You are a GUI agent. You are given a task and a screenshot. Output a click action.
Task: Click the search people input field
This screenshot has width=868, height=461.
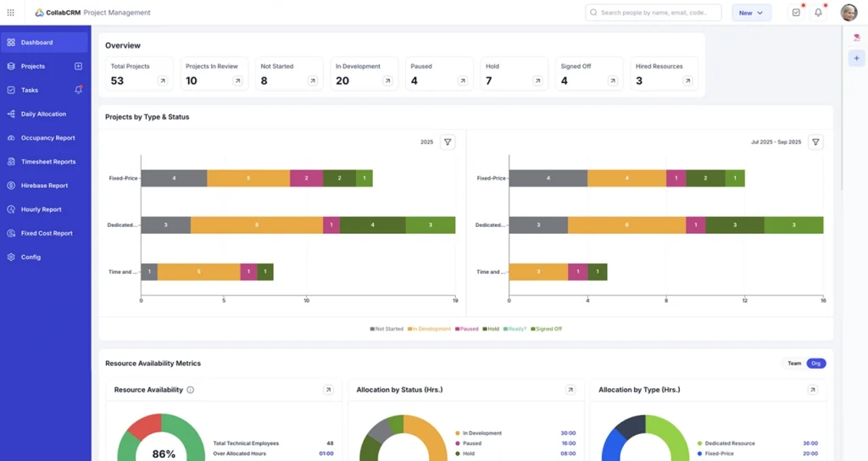(x=653, y=13)
